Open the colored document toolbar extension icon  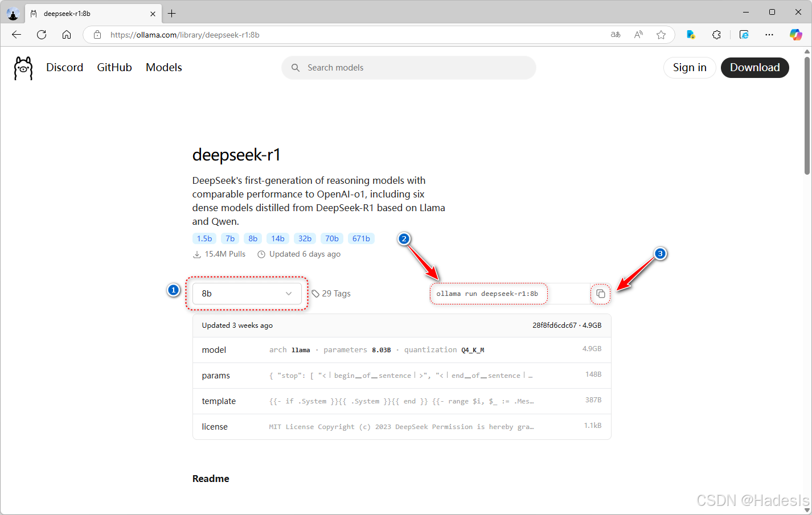(x=691, y=35)
